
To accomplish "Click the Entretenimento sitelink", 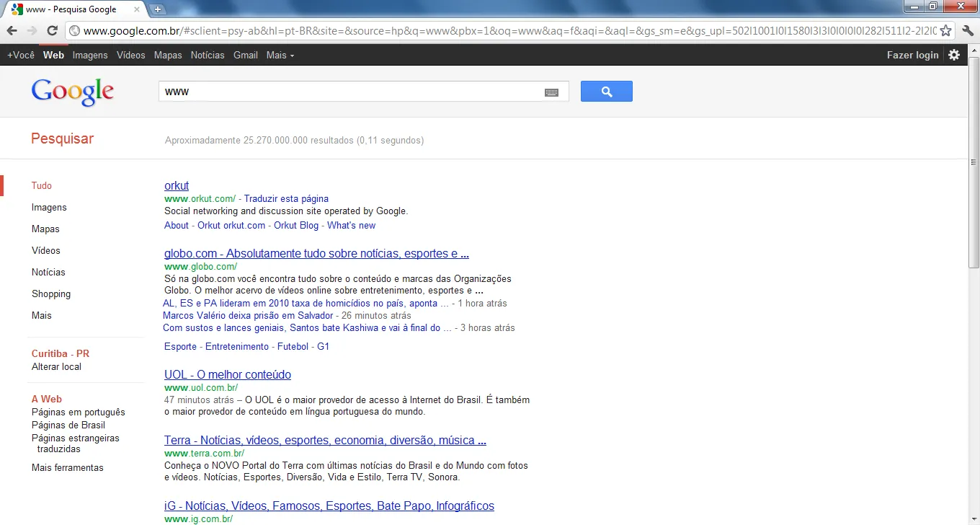I will (x=237, y=346).
